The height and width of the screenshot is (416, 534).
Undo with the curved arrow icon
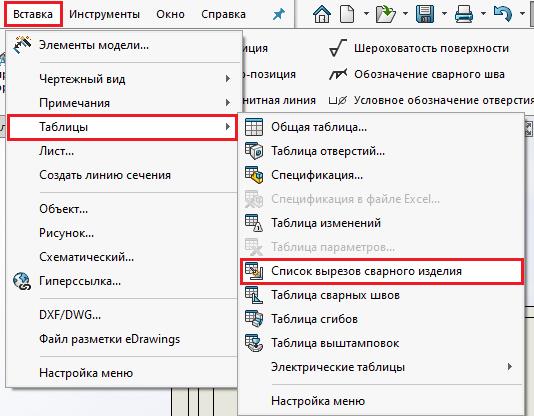tap(503, 14)
